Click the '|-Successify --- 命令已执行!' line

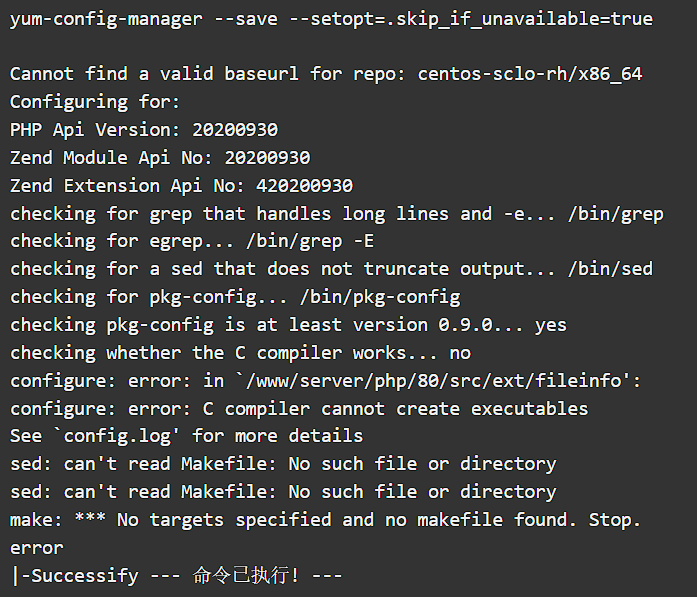pos(176,576)
